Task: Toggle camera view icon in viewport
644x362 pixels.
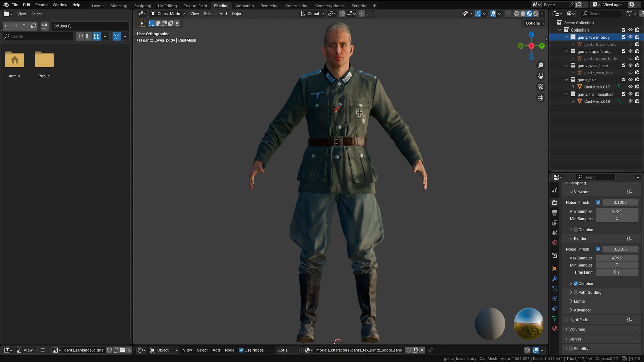Action: pyautogui.click(x=541, y=87)
